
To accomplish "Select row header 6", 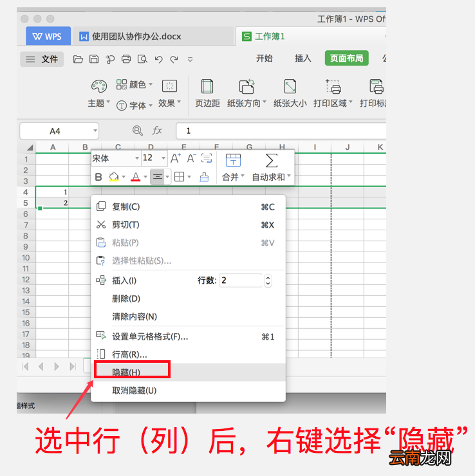I will [26, 214].
